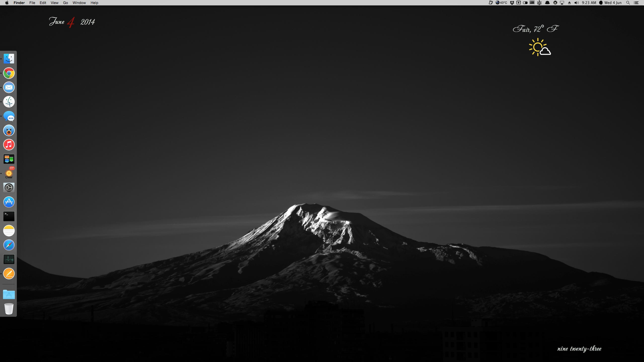The height and width of the screenshot is (362, 644).
Task: Click the Spotlight search magnifier
Action: (x=628, y=3)
